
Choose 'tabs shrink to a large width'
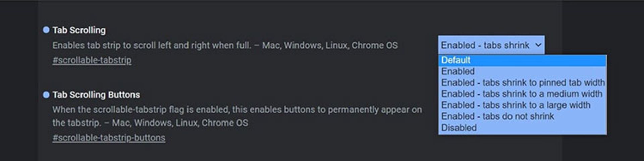pyautogui.click(x=522, y=105)
